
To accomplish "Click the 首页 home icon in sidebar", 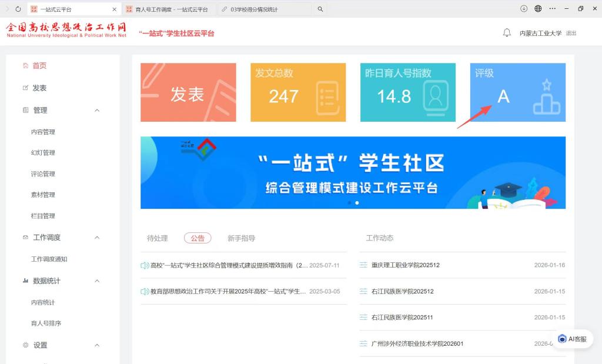I will [25, 66].
